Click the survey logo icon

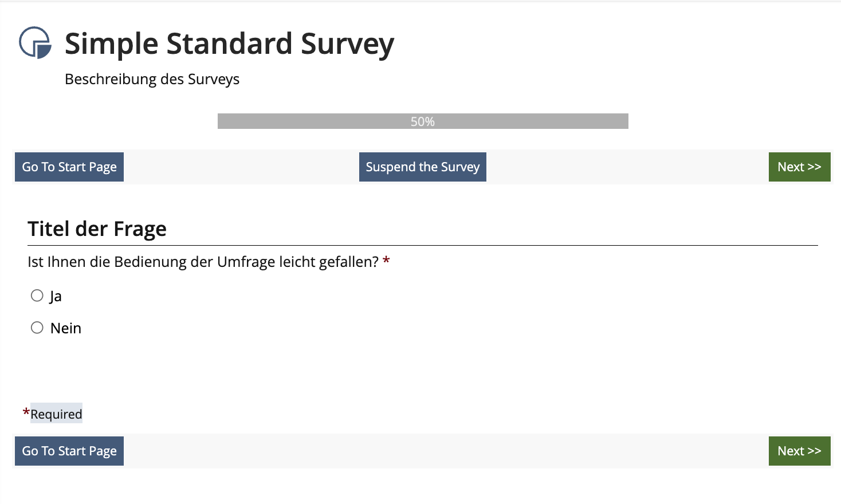[x=35, y=42]
